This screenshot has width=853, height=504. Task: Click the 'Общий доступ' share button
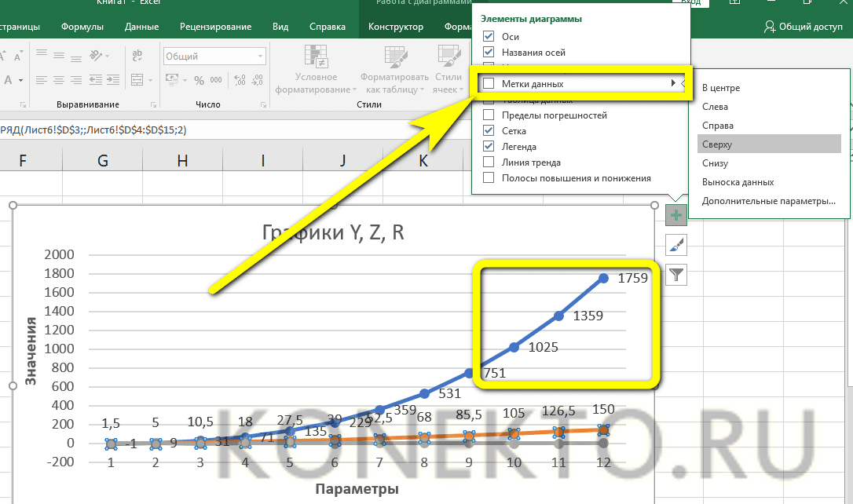pos(804,27)
